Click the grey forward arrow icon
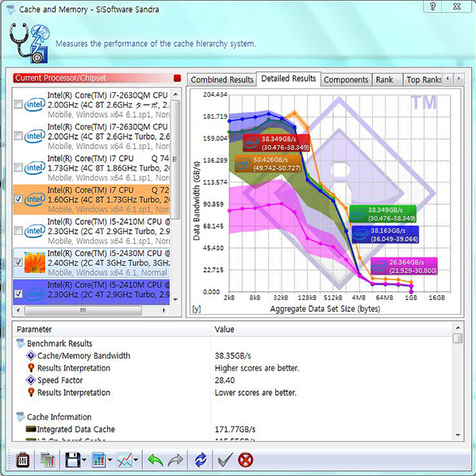Screen dimensions: 476x476 [x=175, y=460]
